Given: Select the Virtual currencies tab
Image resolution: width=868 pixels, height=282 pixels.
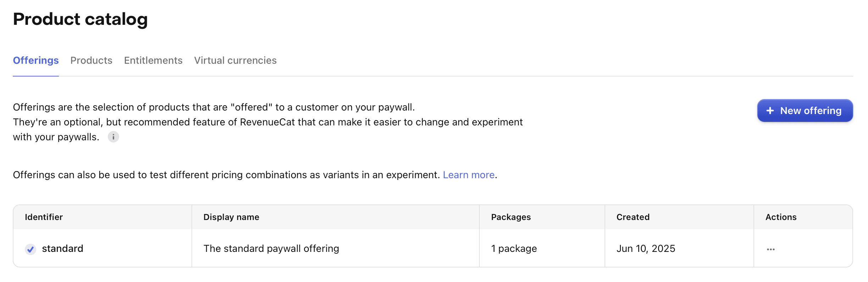Looking at the screenshot, I should click(x=235, y=61).
